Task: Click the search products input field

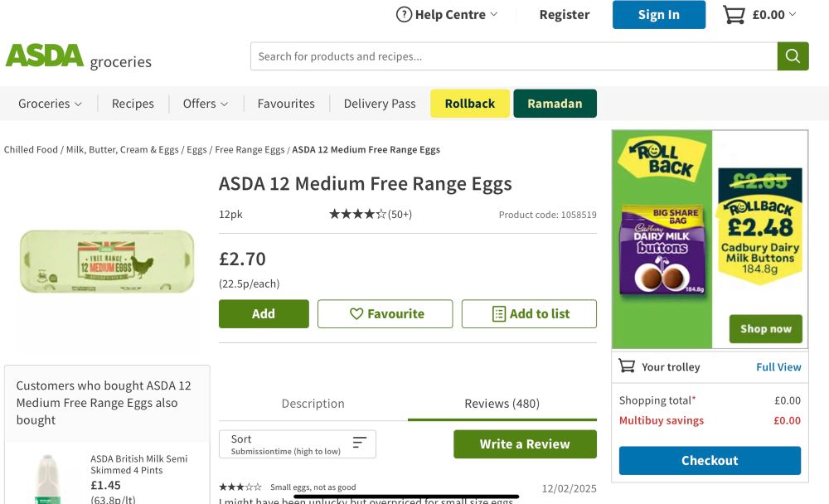Action: pyautogui.click(x=510, y=56)
